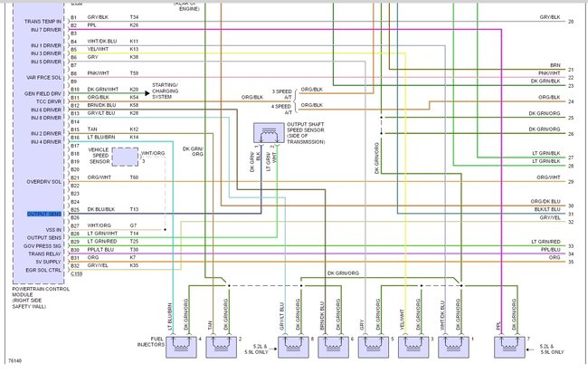This screenshot has height=373, width=588.
Task: Click the OVERDRV SOL label
Action: 44,182
